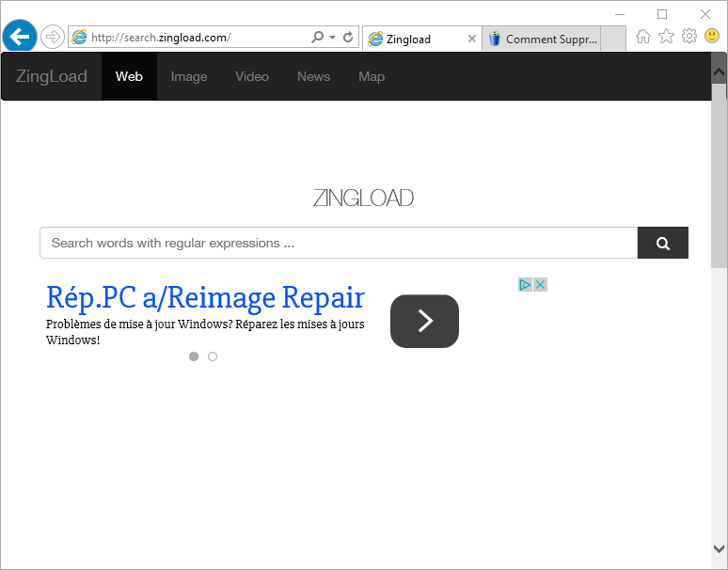
Task: Select the Web search category
Action: tap(129, 76)
